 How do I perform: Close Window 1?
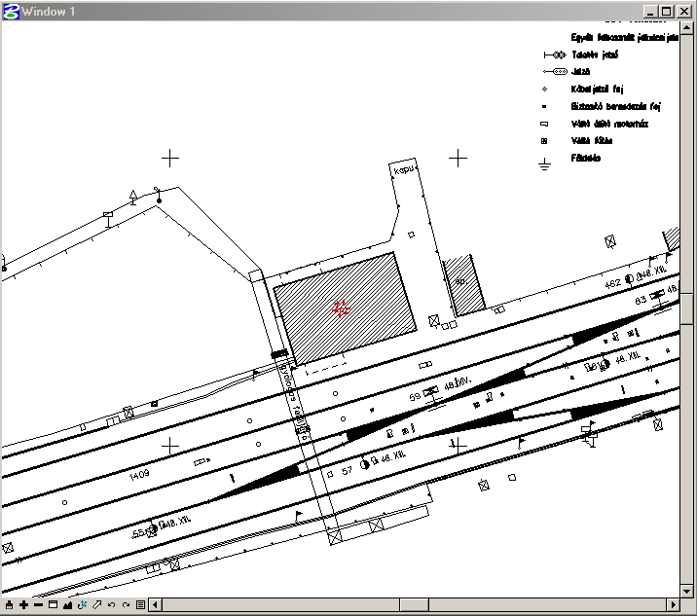point(684,12)
